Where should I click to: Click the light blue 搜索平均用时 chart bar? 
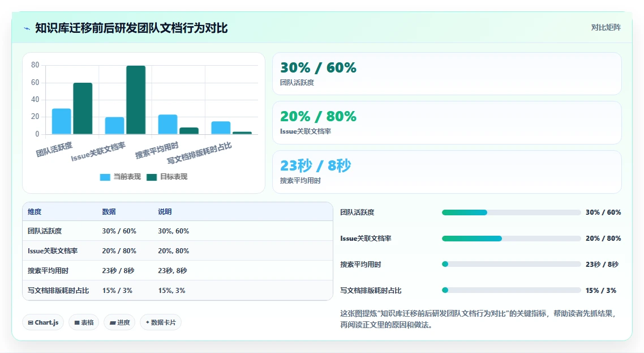pyautogui.click(x=168, y=124)
